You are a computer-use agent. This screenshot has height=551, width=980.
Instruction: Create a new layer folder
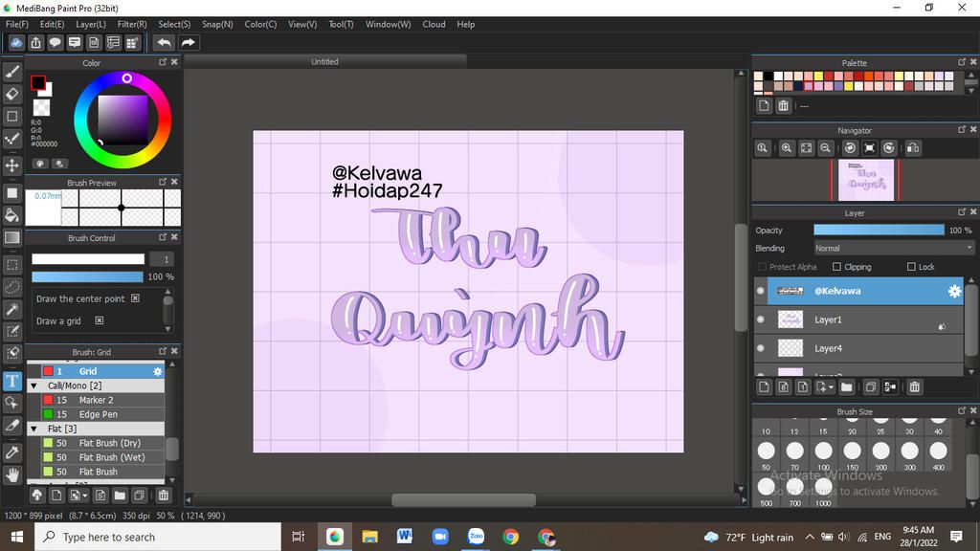846,387
